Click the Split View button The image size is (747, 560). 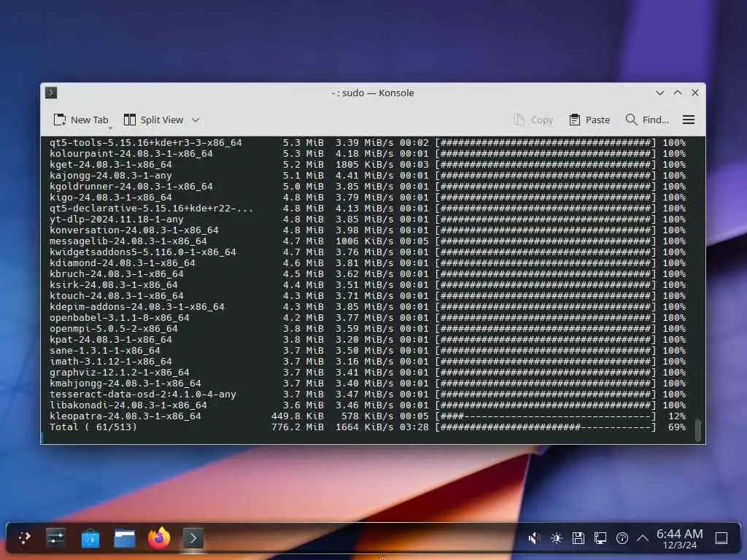pyautogui.click(x=153, y=120)
